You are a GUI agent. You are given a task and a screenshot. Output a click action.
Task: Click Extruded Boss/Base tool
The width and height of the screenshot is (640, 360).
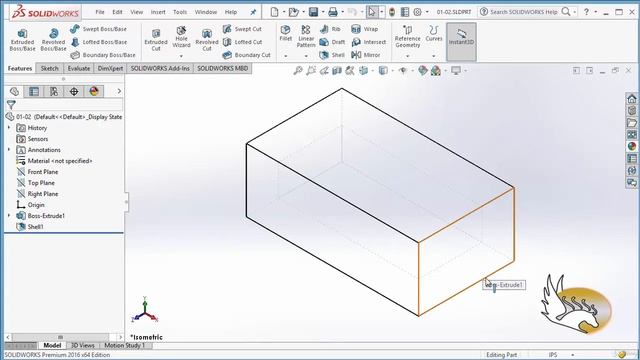22,40
